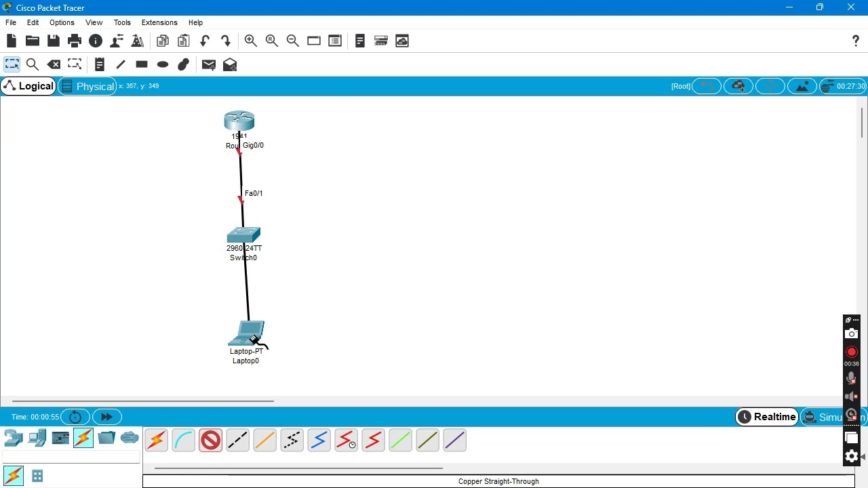868x488 pixels.
Task: Choose Copper Straight-Through cable
Action: click(x=210, y=441)
